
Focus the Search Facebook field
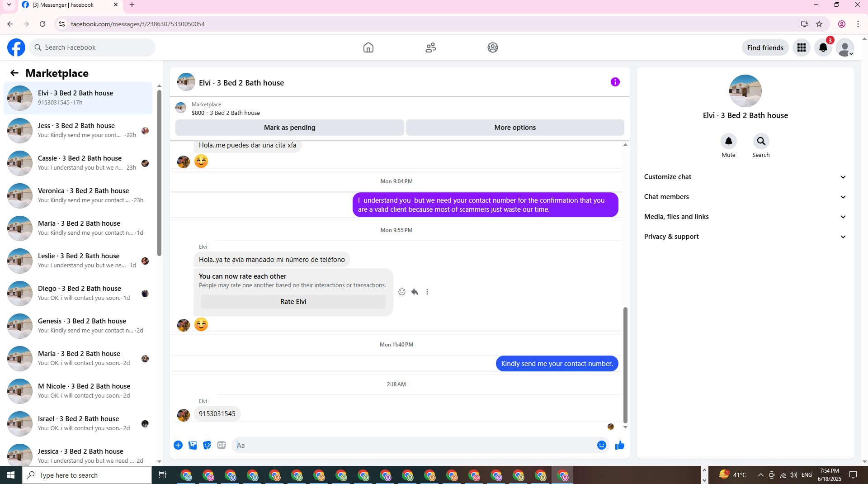tap(92, 47)
